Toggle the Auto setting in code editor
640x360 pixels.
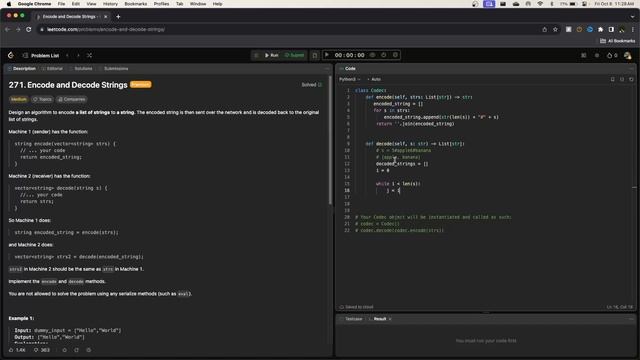374,79
